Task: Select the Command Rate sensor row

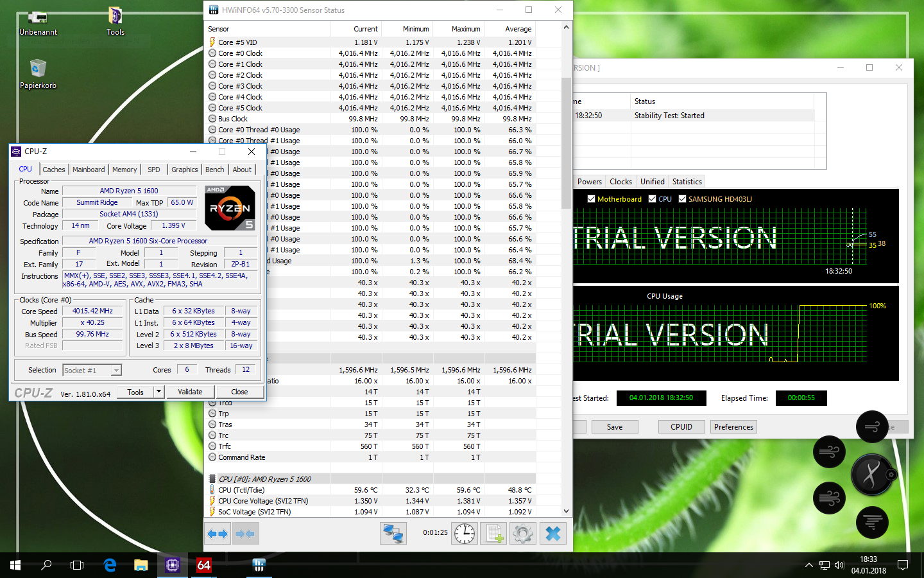Action: [x=370, y=457]
